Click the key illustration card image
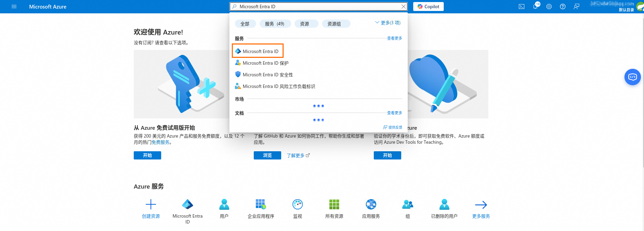This screenshot has width=644, height=231. click(182, 84)
